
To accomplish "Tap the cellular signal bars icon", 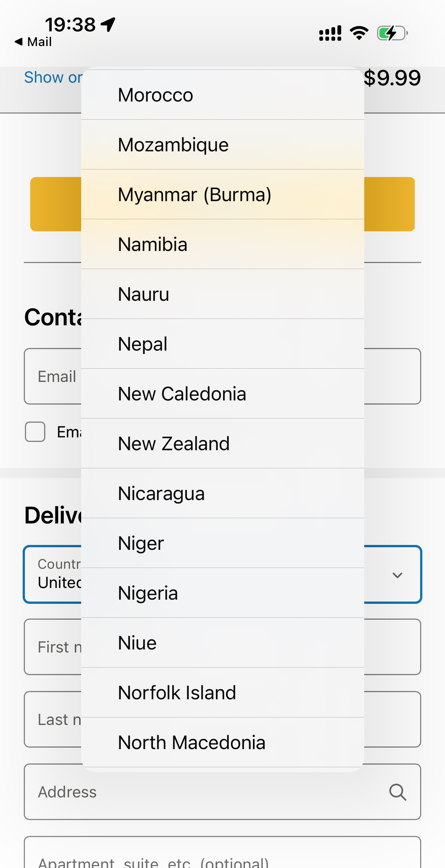I will (x=330, y=33).
